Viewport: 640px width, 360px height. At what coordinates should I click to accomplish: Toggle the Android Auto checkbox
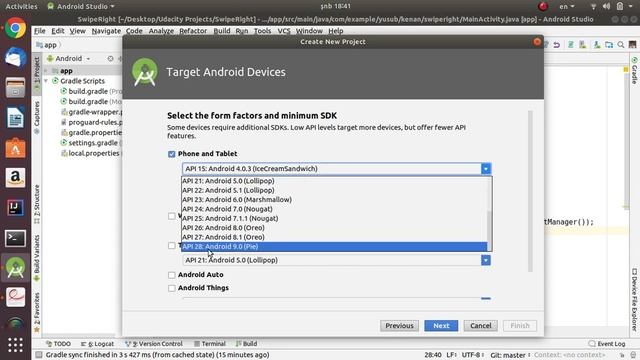pos(171,275)
